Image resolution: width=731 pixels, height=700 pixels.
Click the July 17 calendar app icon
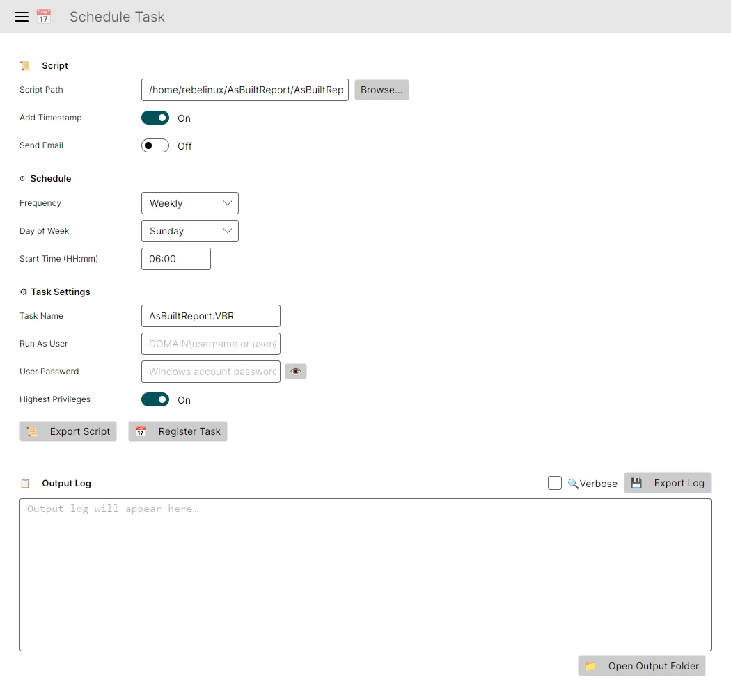point(43,17)
